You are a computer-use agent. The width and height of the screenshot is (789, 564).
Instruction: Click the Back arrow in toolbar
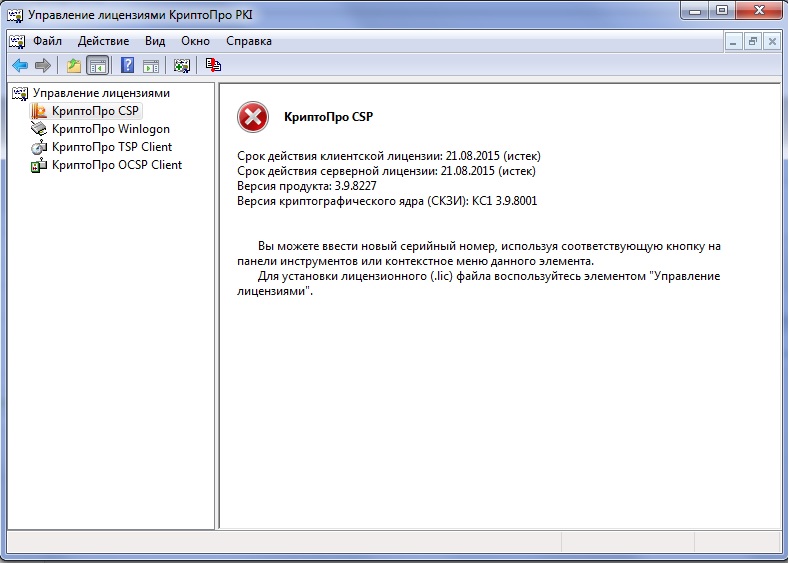coord(20,65)
